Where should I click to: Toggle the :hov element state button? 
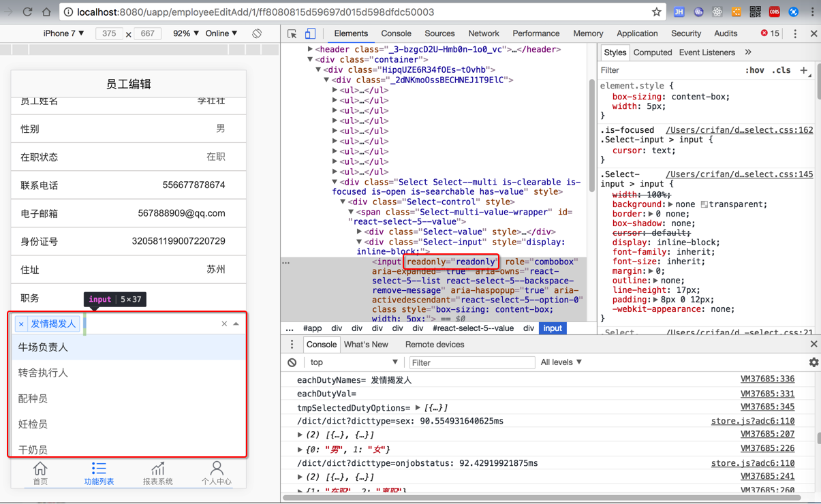pos(754,70)
